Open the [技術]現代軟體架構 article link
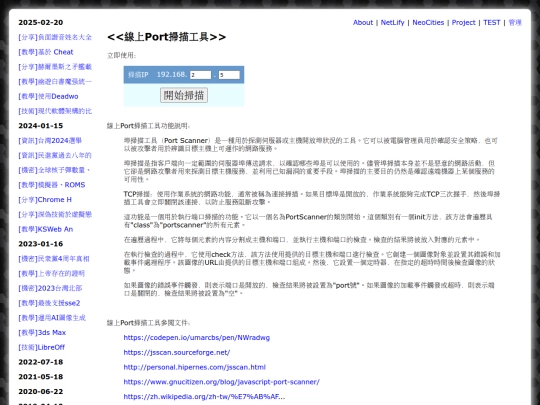This screenshot has height=405, width=540. click(55, 111)
